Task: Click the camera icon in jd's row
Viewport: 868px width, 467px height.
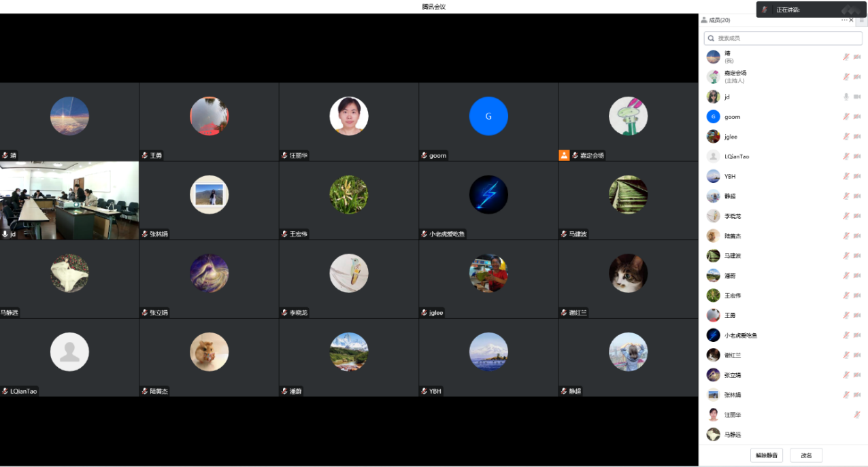Action: click(857, 97)
